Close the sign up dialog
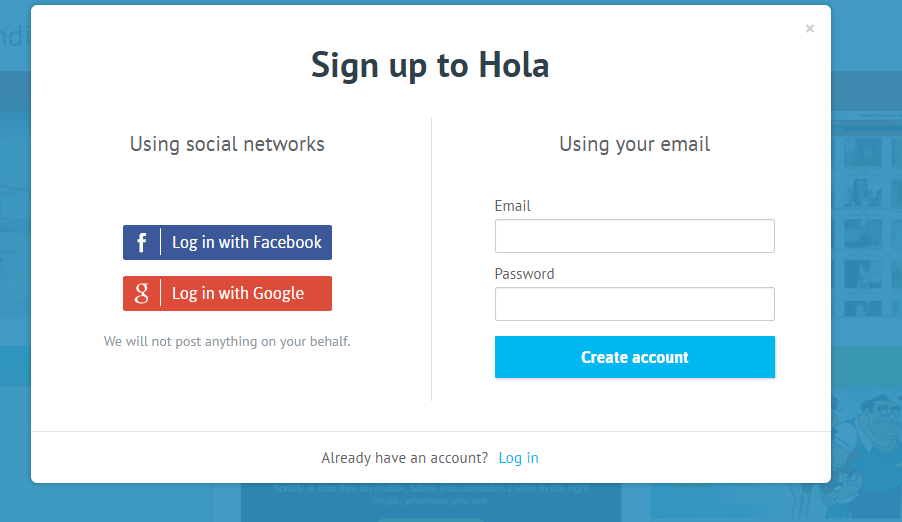The height and width of the screenshot is (522, 902). click(809, 29)
